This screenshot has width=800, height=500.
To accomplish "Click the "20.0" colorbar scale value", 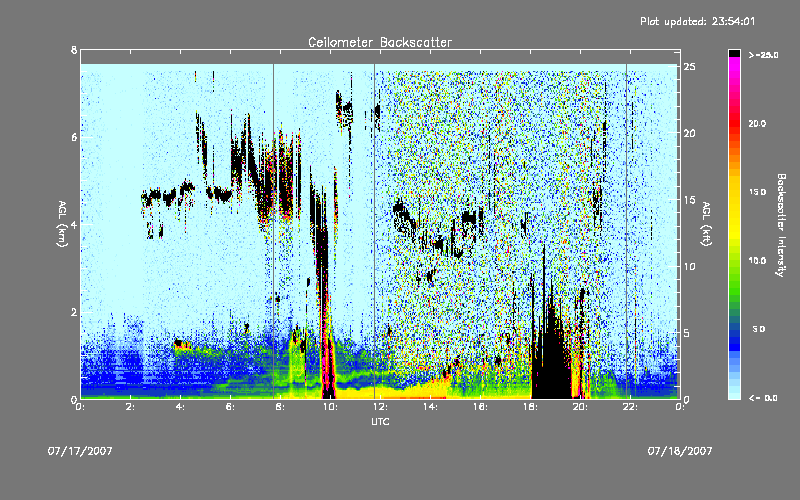I will [x=757, y=124].
